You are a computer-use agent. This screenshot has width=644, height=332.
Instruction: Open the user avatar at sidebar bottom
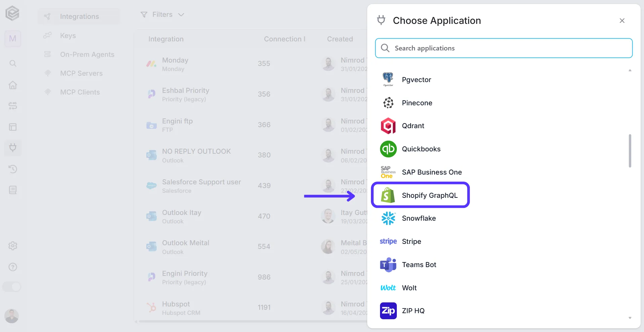tap(12, 316)
